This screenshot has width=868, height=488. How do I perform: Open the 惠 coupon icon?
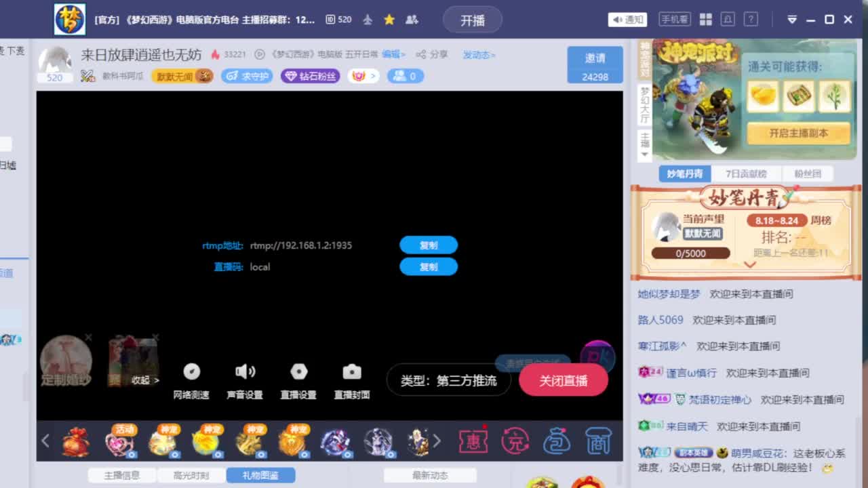[x=473, y=441]
